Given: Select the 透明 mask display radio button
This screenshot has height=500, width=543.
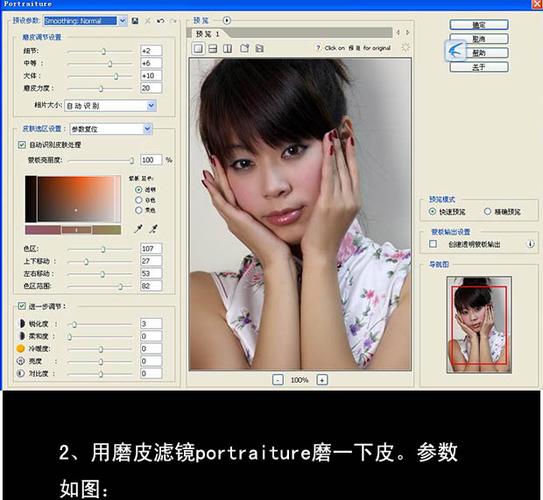Looking at the screenshot, I should pos(139,189).
